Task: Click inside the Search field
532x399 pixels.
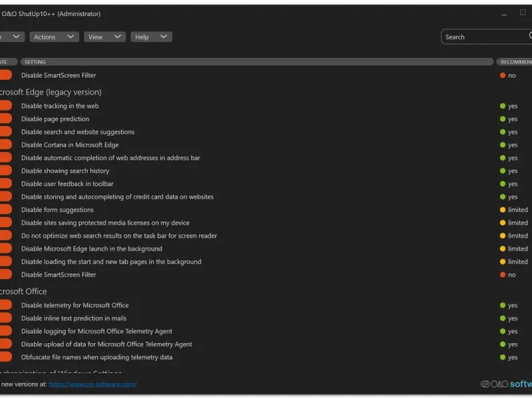Action: click(x=486, y=37)
